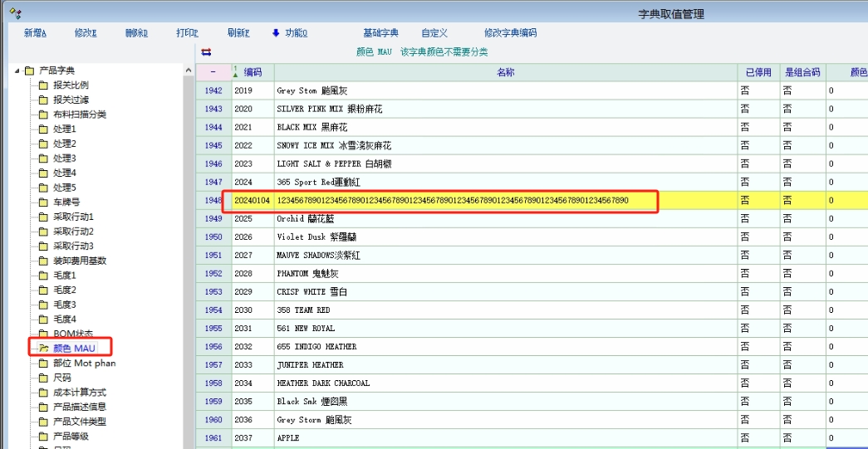868x449 pixels.
Task: Open the 自定义 tab
Action: (x=434, y=33)
